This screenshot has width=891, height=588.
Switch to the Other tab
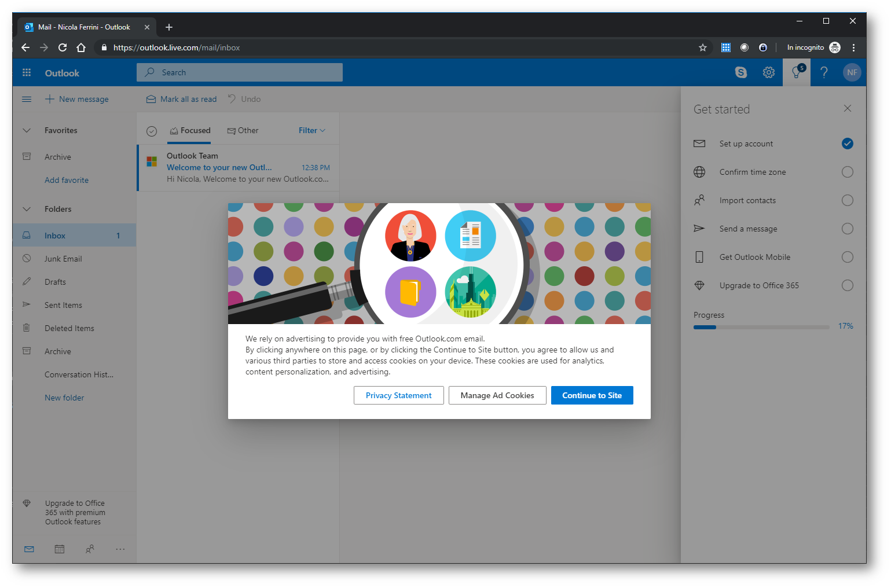(243, 131)
